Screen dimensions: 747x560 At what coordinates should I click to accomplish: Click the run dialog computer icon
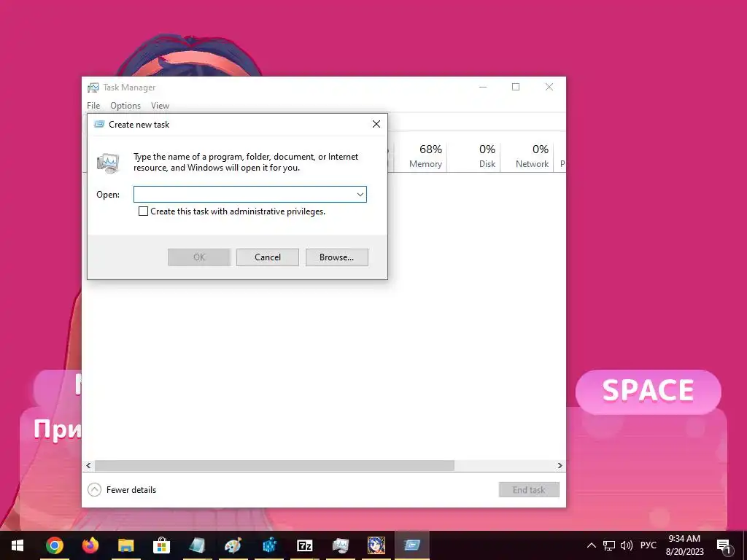click(108, 163)
